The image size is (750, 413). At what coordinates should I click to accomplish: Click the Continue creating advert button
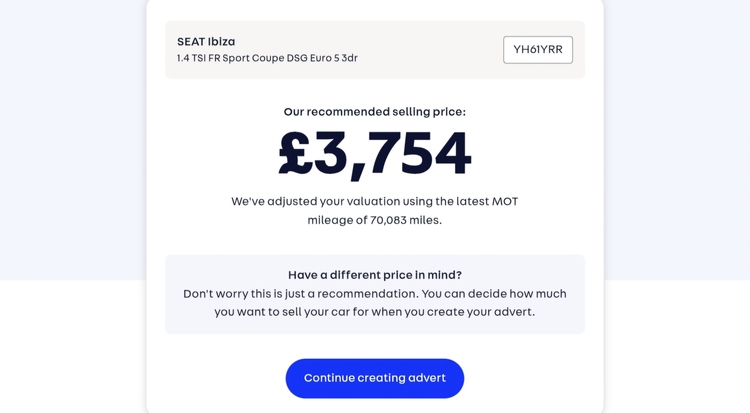pyautogui.click(x=375, y=378)
